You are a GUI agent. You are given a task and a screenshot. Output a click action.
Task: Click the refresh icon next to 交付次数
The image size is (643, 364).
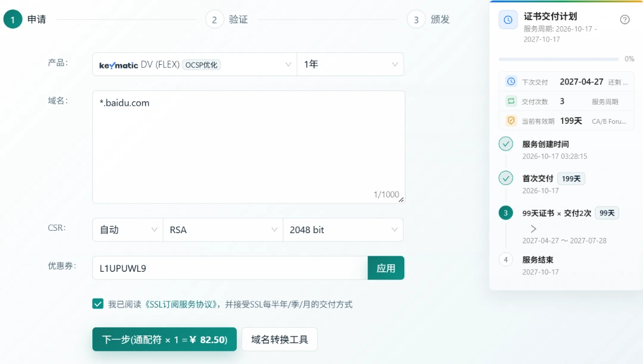click(x=511, y=101)
